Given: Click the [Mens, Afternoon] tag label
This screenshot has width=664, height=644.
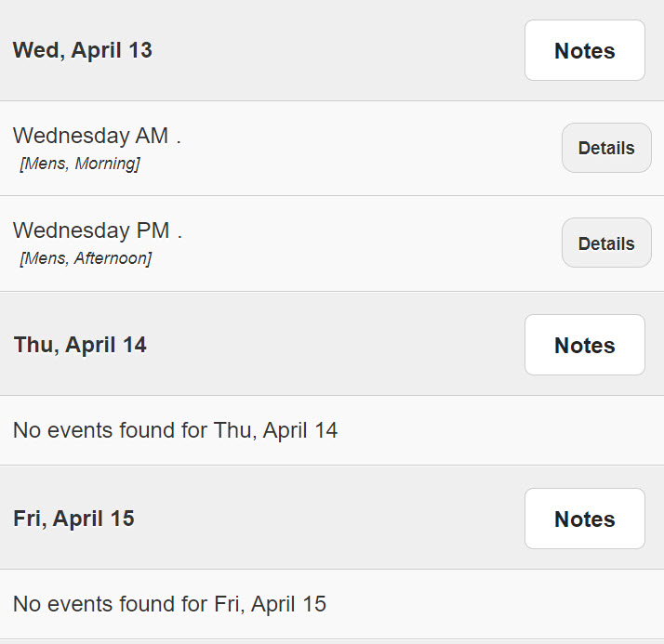Looking at the screenshot, I should [x=85, y=258].
